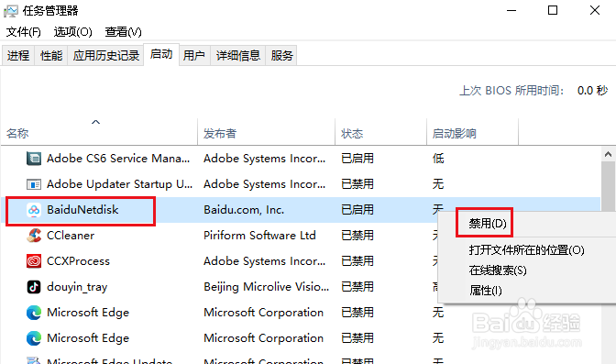Close the Task Manager window
616x364 pixels.
[x=595, y=11]
